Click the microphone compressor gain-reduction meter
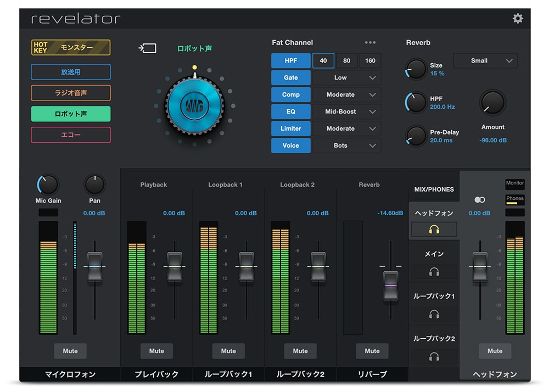 pyautogui.click(x=75, y=277)
